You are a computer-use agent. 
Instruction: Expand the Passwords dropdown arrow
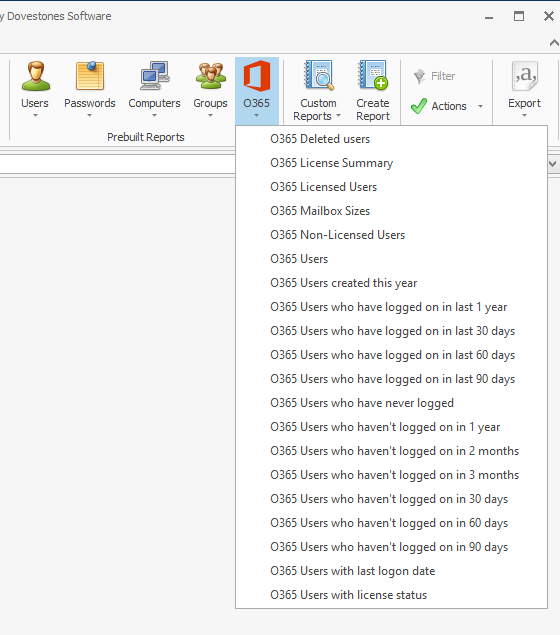pos(89,116)
